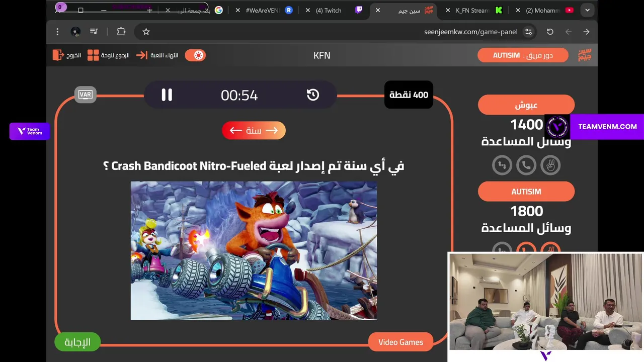This screenshot has height=362, width=644.
Task: Click the عبوش team score 1400
Action: (x=526, y=124)
